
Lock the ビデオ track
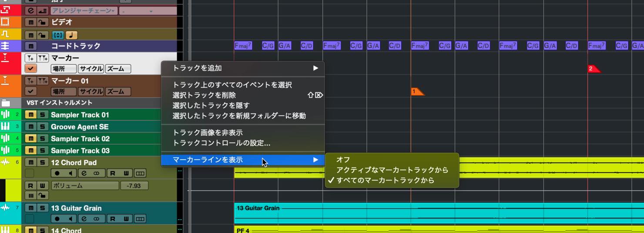coord(42,22)
